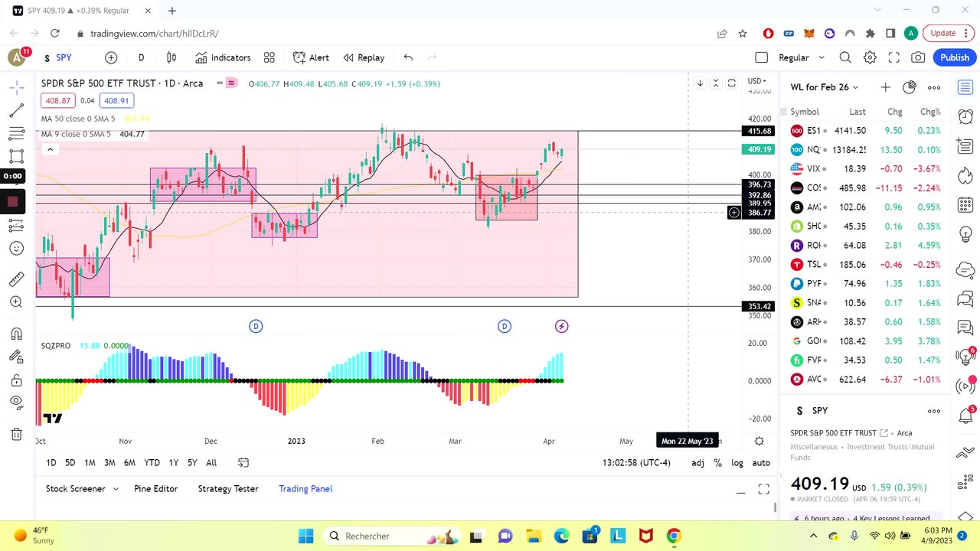
Task: Open the go-to-date calendar icon
Action: tap(243, 462)
